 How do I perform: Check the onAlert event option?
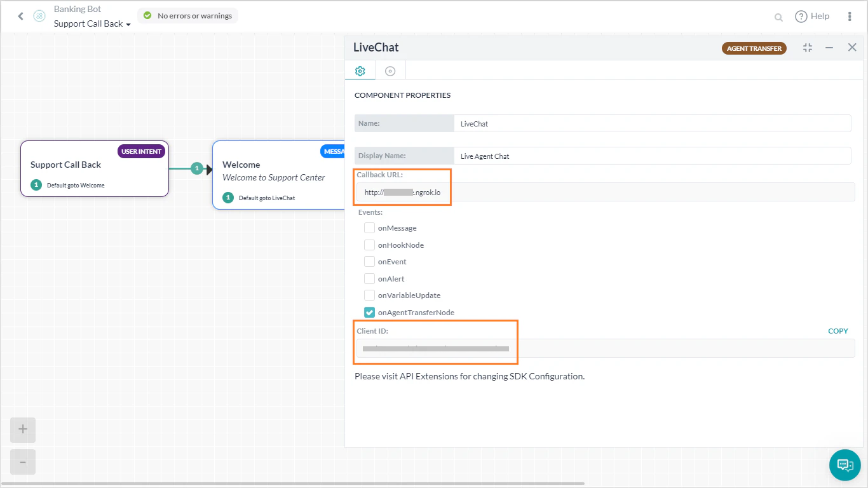coord(369,278)
